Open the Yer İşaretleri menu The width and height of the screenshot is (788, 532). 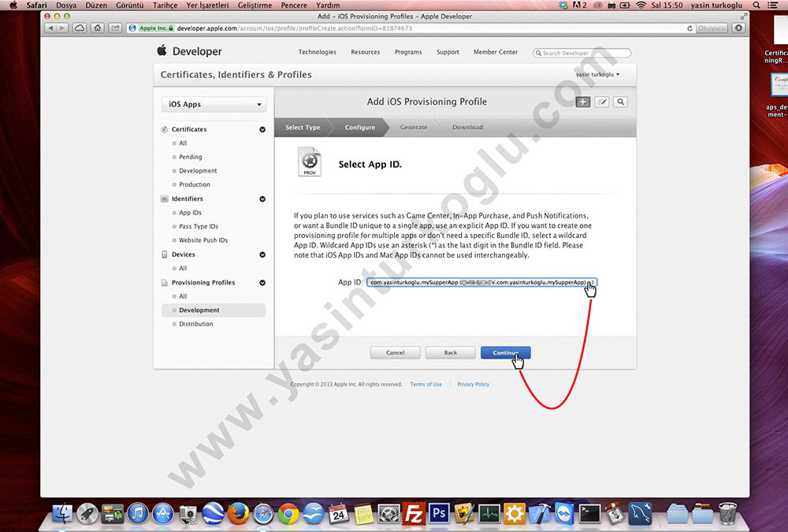(x=207, y=5)
